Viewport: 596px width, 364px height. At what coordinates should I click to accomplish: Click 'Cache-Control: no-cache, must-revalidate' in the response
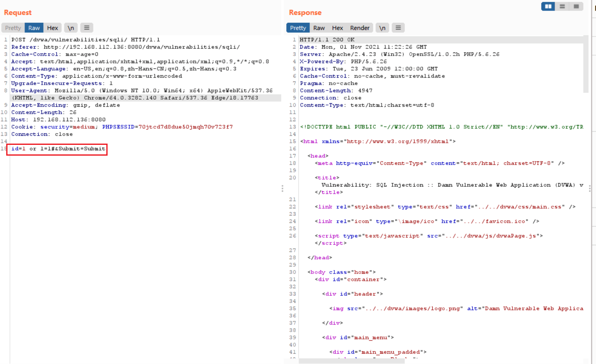point(373,76)
